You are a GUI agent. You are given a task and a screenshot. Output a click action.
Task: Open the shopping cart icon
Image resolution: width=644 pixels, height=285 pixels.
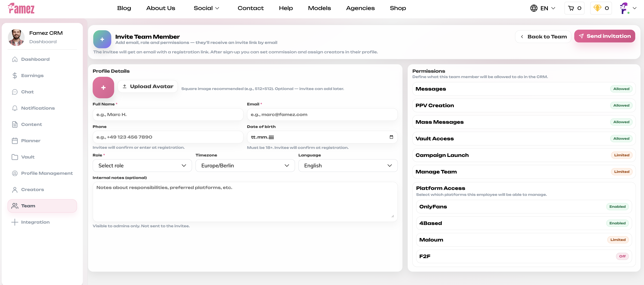pyautogui.click(x=571, y=8)
